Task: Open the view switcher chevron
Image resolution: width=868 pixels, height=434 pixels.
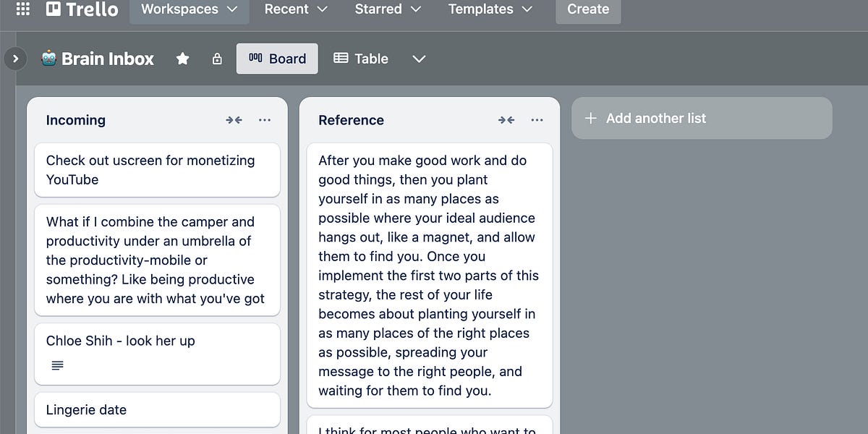Action: pyautogui.click(x=419, y=59)
